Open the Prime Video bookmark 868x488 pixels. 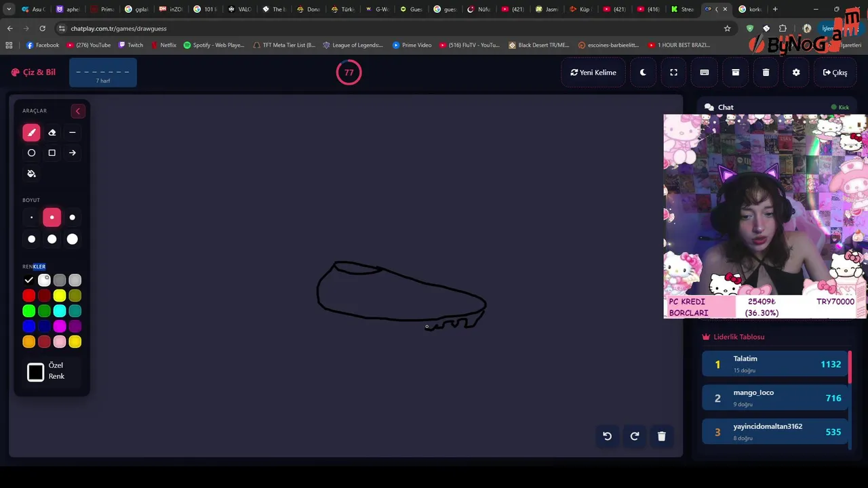tap(412, 45)
